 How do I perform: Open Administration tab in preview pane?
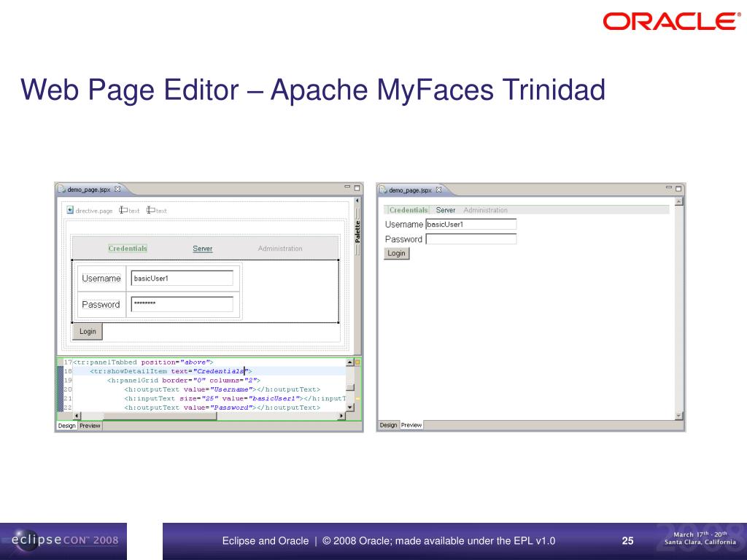tap(485, 210)
